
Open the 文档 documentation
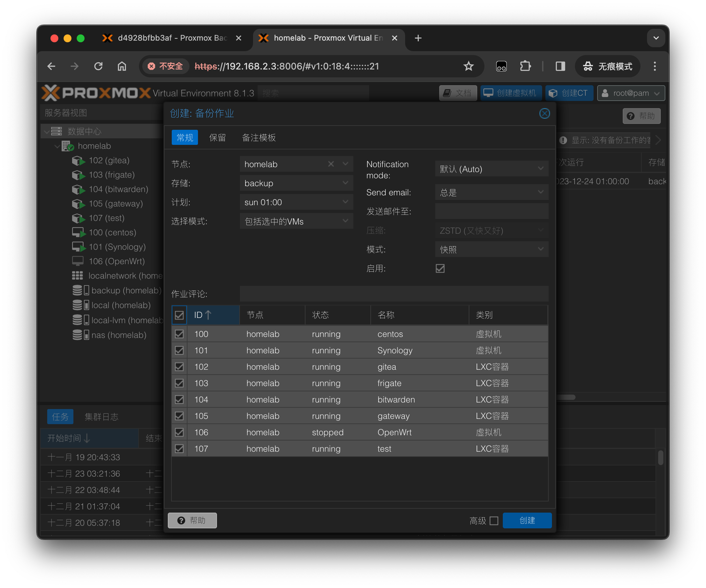point(458,93)
